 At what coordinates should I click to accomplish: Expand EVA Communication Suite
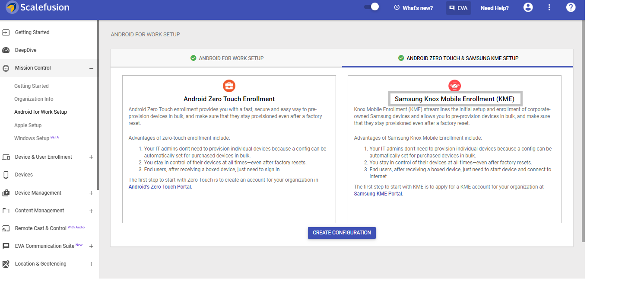[x=91, y=246]
